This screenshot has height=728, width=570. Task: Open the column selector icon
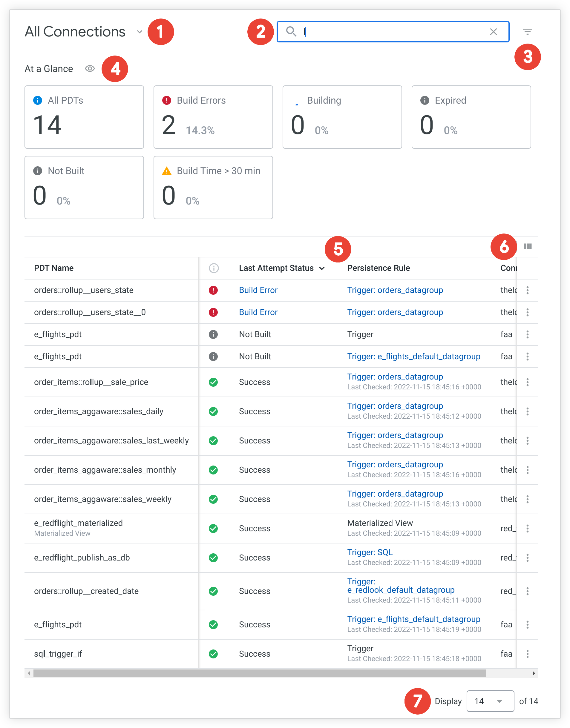coord(527,246)
